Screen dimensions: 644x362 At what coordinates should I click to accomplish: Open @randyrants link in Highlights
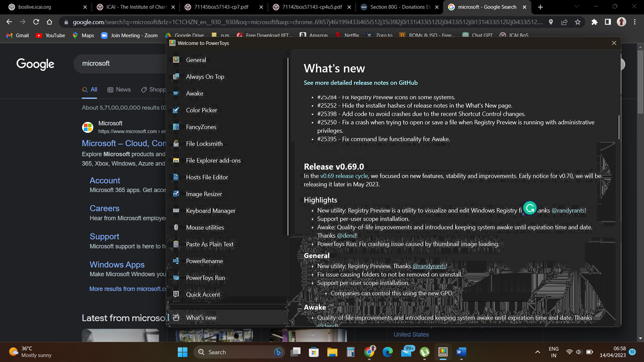pyautogui.click(x=568, y=211)
